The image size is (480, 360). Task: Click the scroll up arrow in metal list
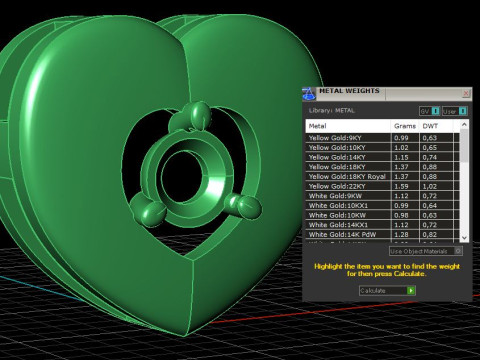click(464, 125)
